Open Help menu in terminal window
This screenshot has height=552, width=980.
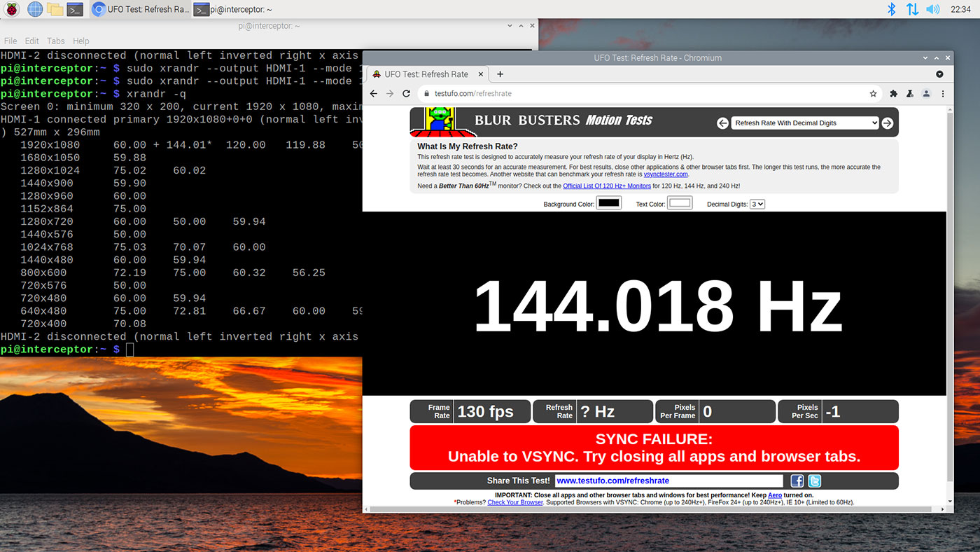pyautogui.click(x=81, y=41)
